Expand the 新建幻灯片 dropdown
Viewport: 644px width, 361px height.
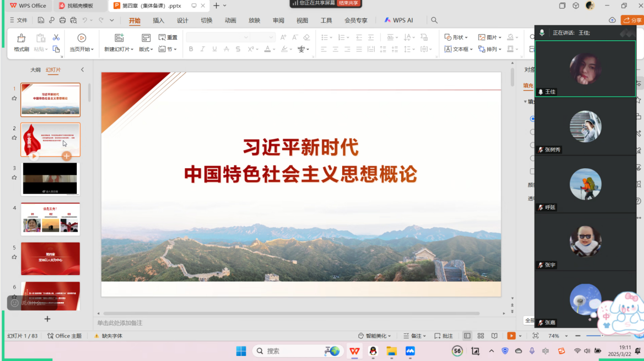click(x=119, y=49)
